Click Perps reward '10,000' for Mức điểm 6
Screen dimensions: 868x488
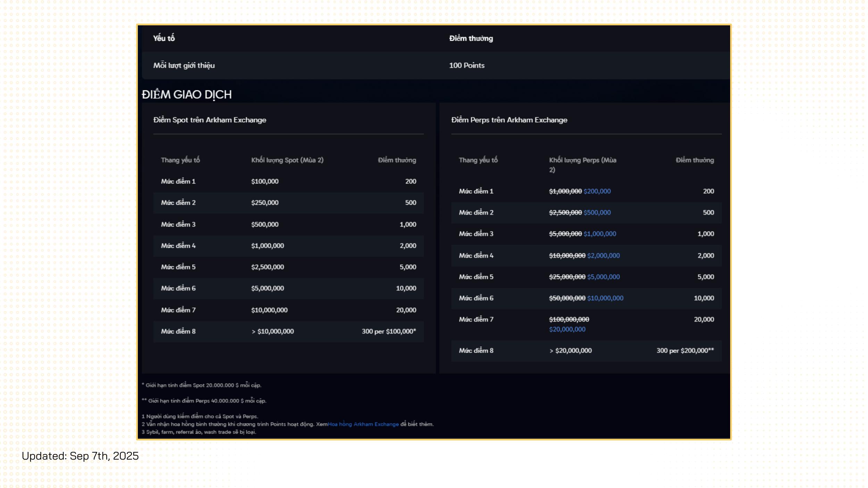(704, 298)
